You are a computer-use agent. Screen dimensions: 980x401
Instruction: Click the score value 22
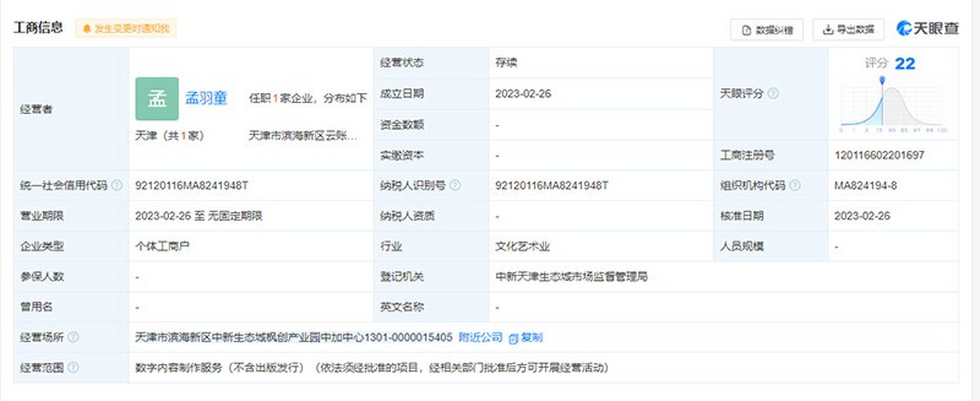[905, 64]
